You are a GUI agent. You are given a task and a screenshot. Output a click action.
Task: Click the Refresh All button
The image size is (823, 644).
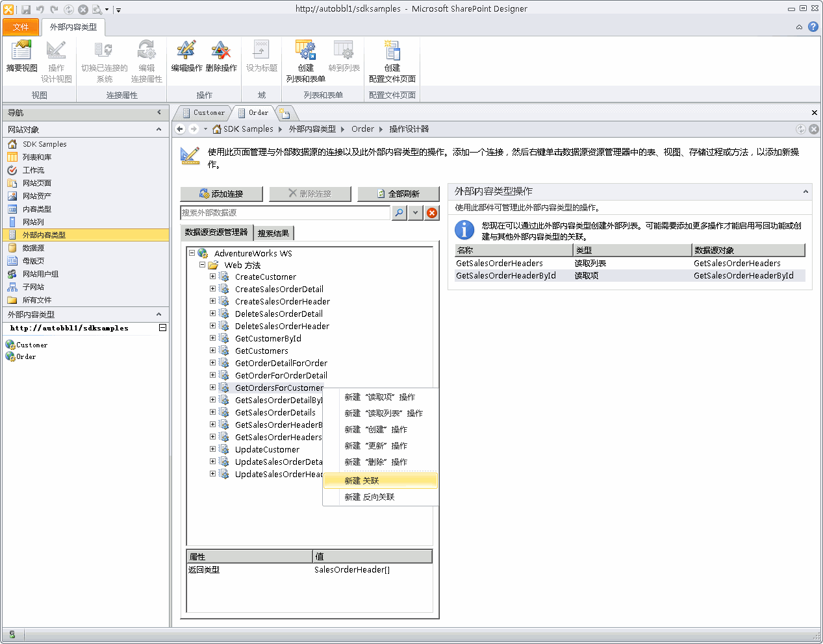tap(398, 193)
